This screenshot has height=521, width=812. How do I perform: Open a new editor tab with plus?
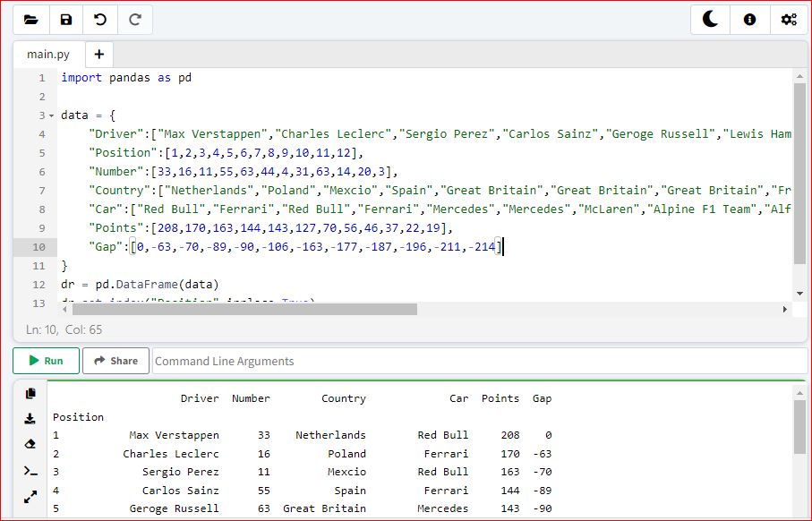coord(98,54)
